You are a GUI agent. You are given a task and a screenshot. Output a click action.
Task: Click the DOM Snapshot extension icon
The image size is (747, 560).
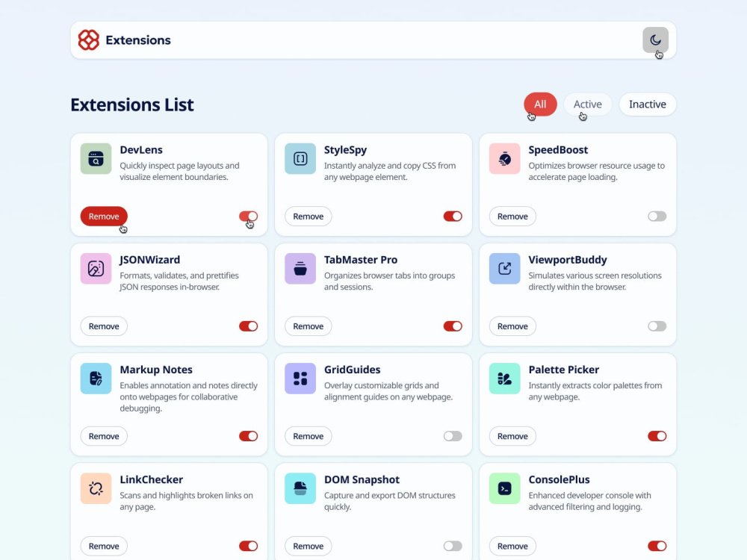pos(300,488)
